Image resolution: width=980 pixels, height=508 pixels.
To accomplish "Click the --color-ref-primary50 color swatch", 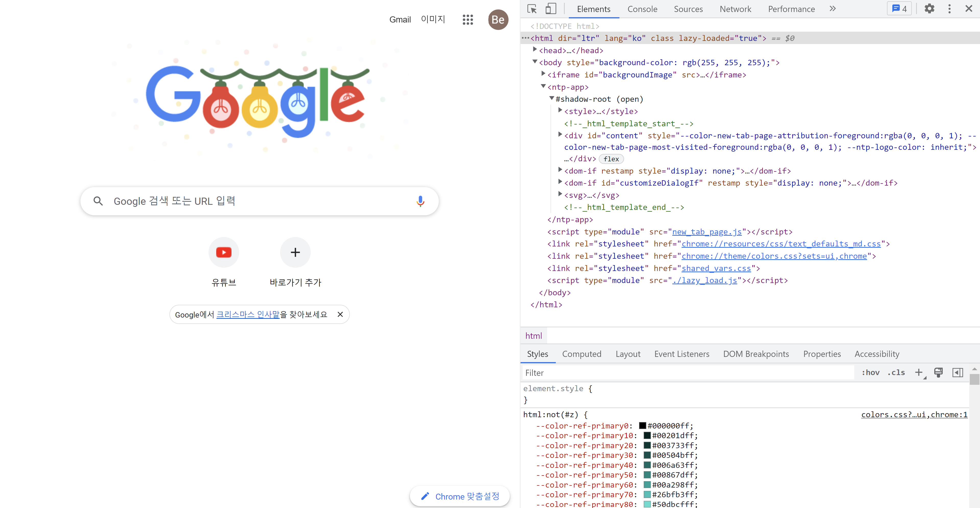I will tap(647, 475).
